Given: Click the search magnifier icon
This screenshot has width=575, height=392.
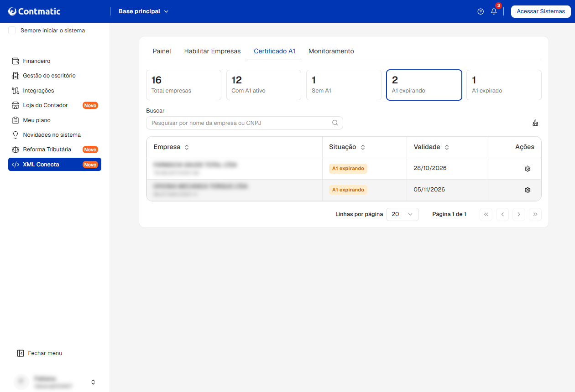Looking at the screenshot, I should (x=335, y=123).
